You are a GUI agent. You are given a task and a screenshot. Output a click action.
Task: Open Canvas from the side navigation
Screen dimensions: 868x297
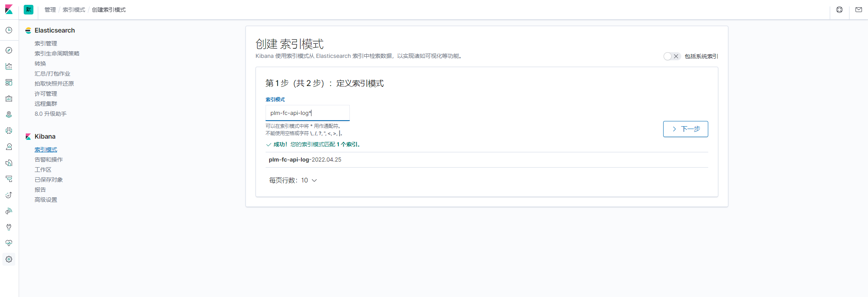click(9, 98)
